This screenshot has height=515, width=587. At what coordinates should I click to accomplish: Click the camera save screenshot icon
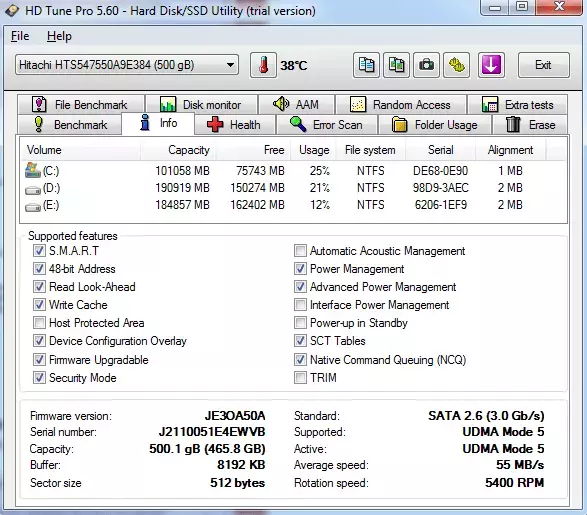[x=426, y=65]
